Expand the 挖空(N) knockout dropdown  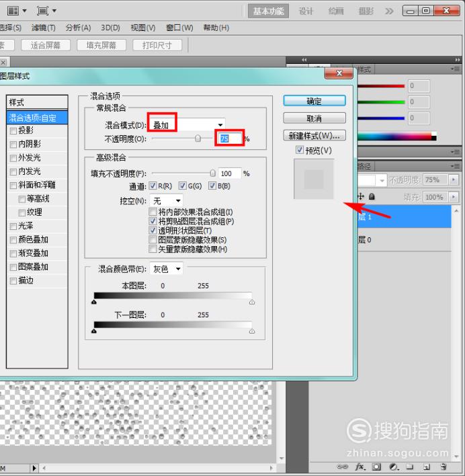166,200
